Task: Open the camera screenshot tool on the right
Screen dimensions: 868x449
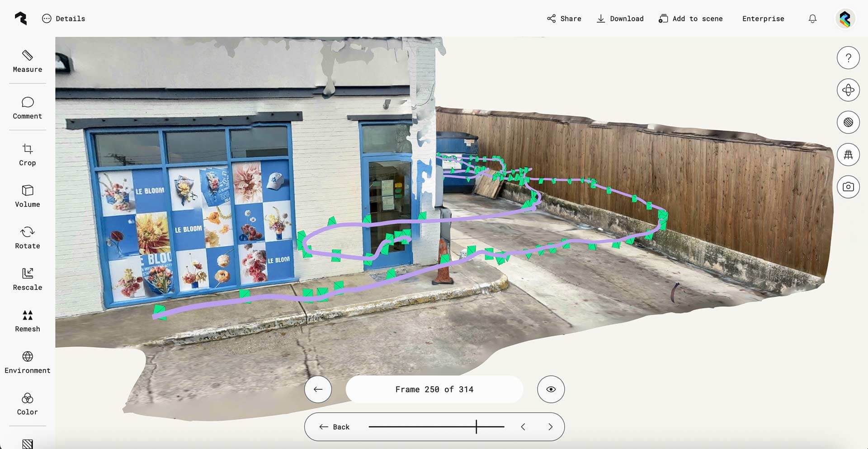Action: click(x=849, y=187)
